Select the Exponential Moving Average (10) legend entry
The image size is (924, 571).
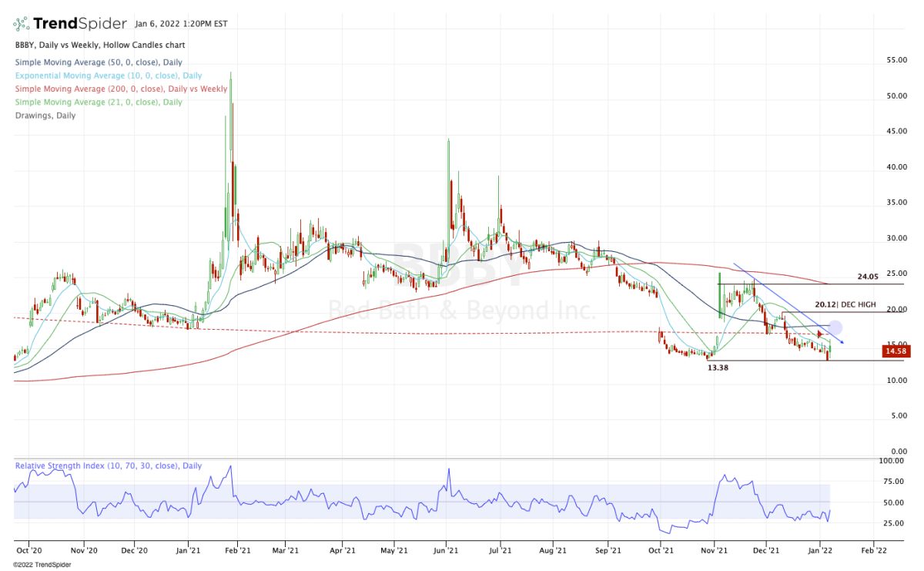(107, 76)
